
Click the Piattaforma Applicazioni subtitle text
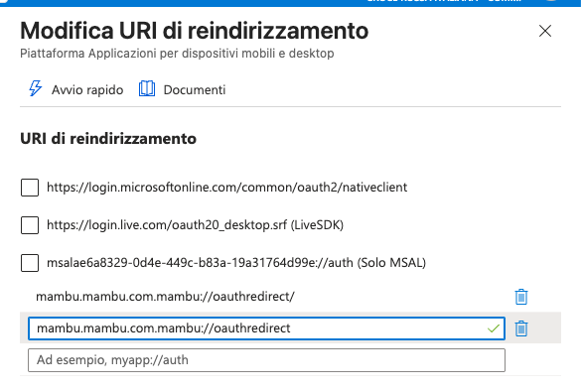(177, 54)
